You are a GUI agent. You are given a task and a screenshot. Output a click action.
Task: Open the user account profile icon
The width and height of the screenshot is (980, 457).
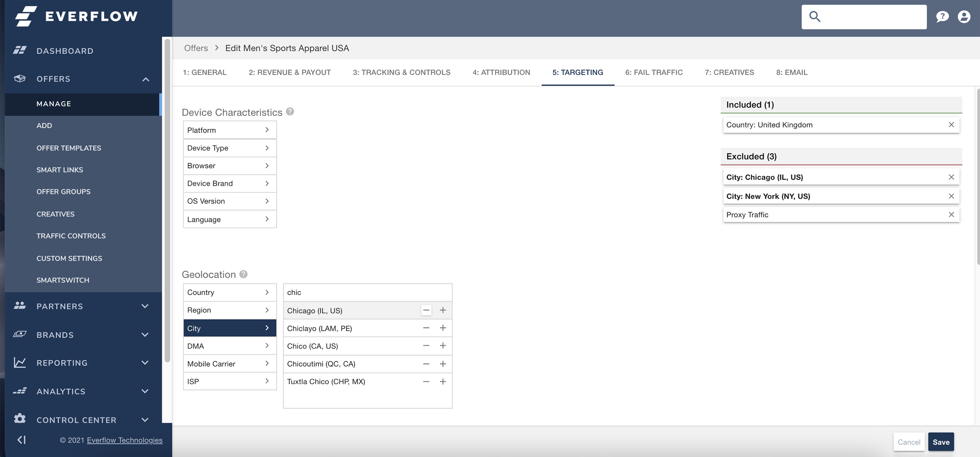(x=964, y=16)
